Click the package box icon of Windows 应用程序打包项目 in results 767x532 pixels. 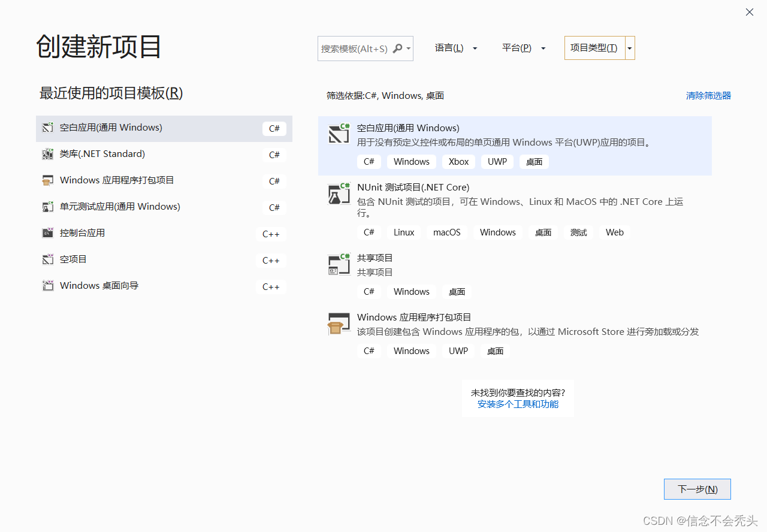click(x=339, y=324)
